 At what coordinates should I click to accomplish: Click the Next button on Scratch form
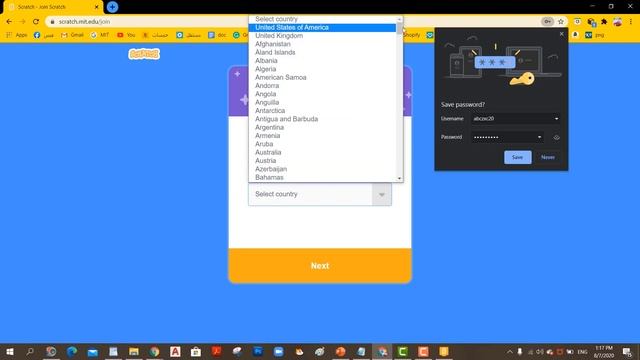pyautogui.click(x=320, y=266)
